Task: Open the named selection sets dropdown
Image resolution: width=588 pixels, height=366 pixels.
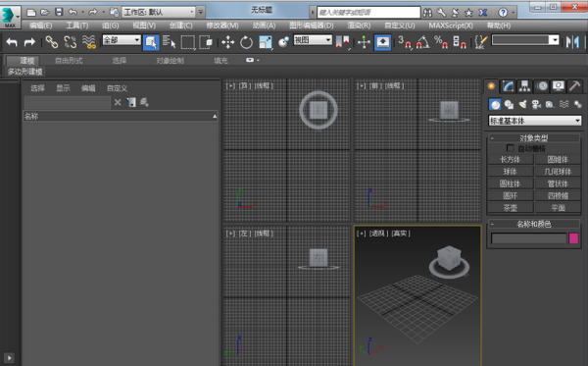Action: 525,40
